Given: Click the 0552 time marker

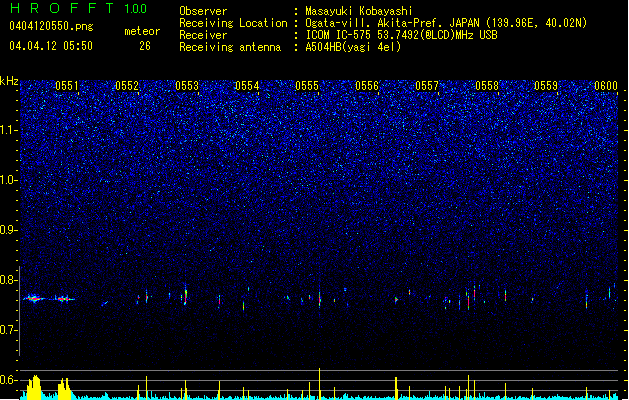Looking at the screenshot, I should click(x=127, y=86).
